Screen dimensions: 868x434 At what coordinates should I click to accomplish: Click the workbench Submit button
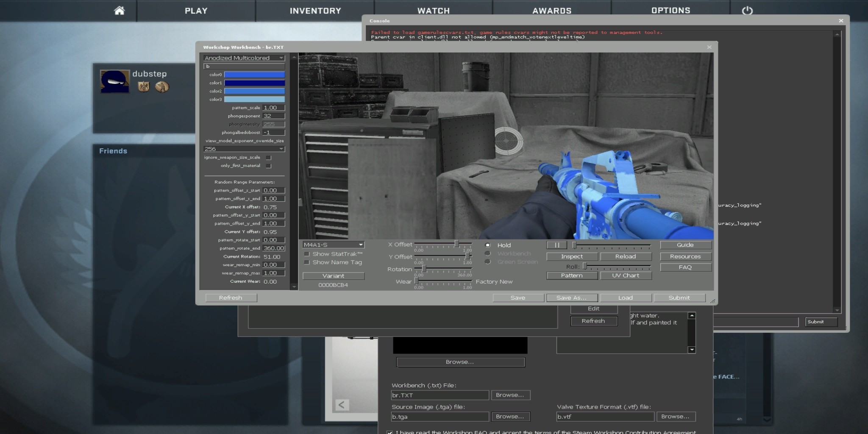[679, 298]
